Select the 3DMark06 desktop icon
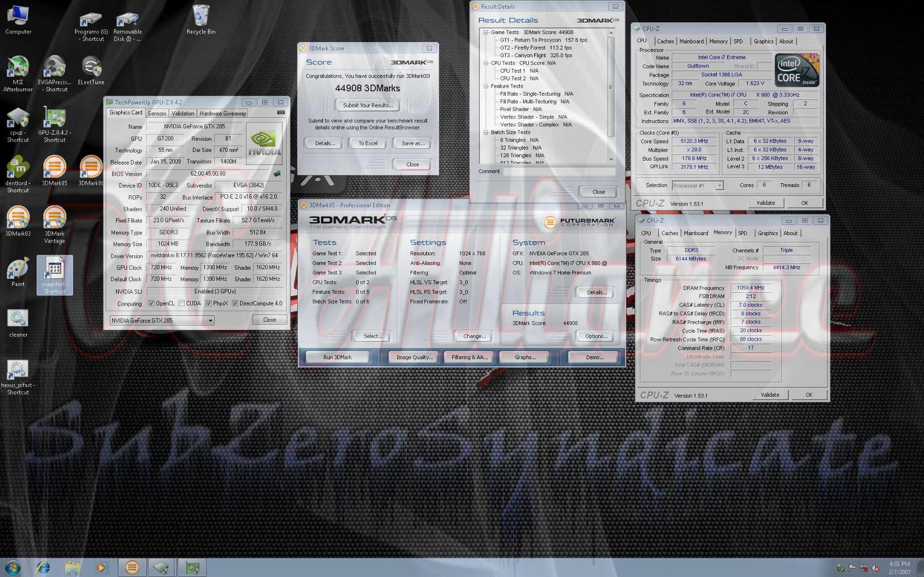The image size is (924, 577). click(x=91, y=171)
